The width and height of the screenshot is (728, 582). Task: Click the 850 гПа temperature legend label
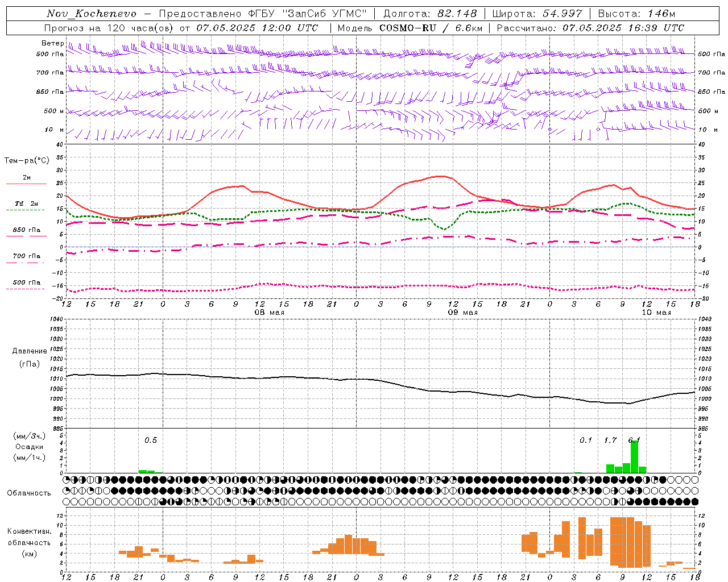(27, 230)
